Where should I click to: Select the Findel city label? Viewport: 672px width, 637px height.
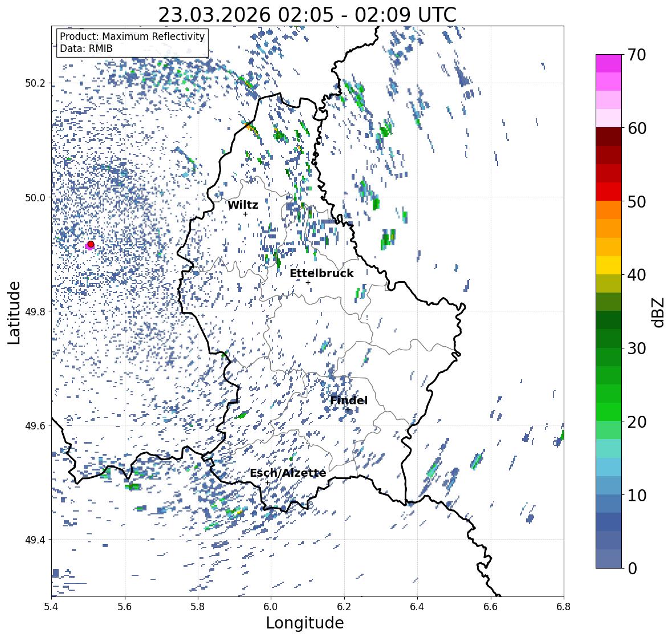tap(349, 400)
